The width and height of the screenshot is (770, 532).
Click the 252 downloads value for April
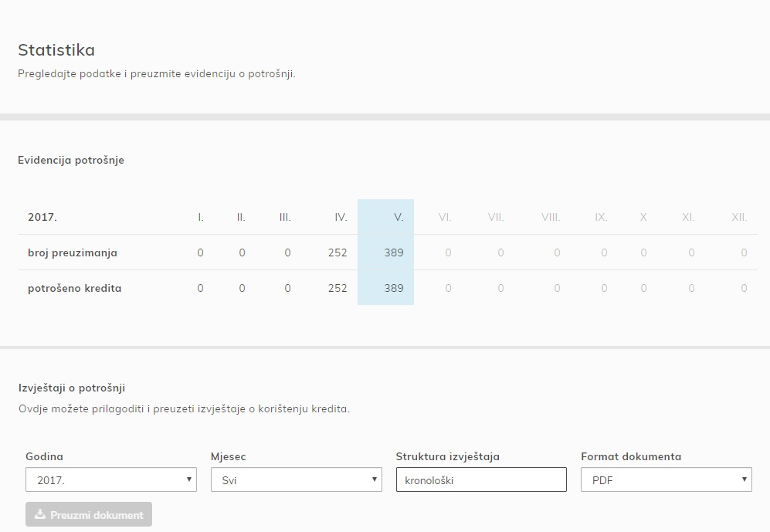[338, 252]
